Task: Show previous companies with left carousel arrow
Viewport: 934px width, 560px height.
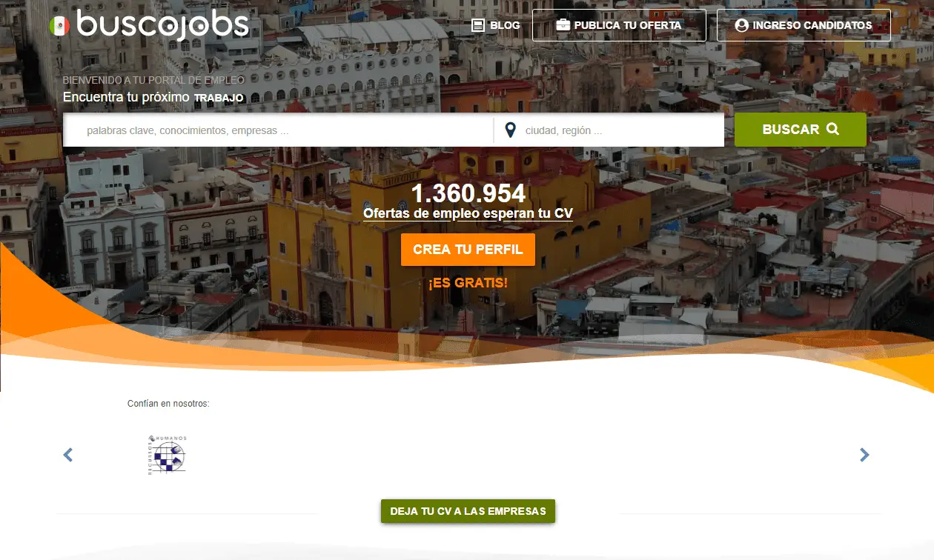Action: tap(68, 455)
